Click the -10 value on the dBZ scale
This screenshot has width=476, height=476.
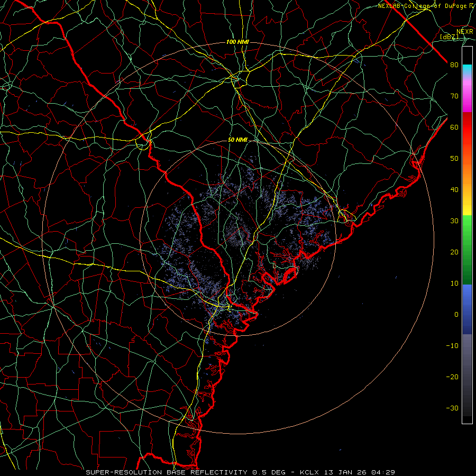point(452,346)
